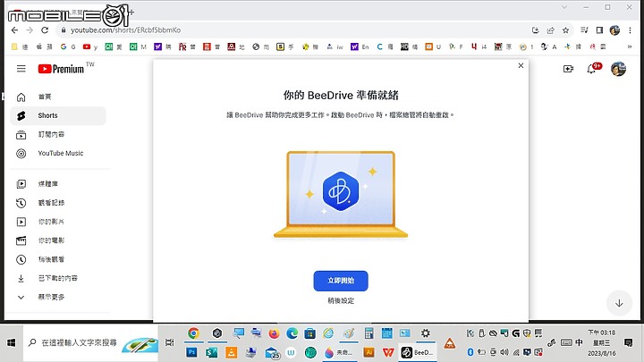Open the YouTube 'y' bookmark
This screenshot has width=644, height=362.
click(90, 46)
